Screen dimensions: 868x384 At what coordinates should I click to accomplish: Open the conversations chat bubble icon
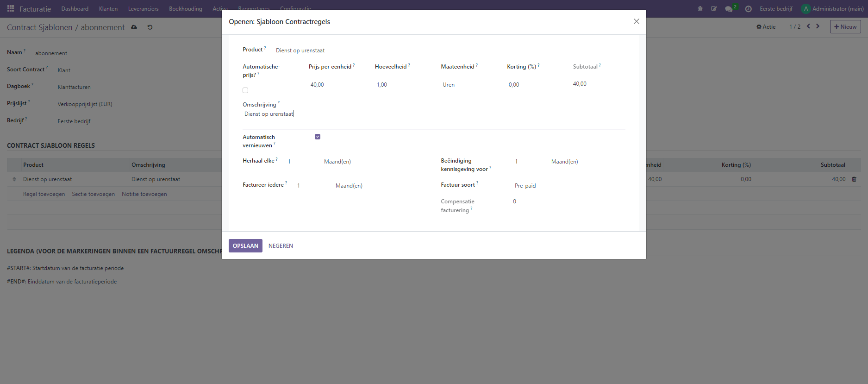point(729,9)
